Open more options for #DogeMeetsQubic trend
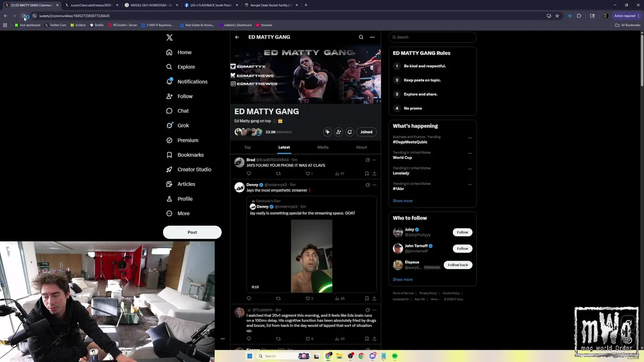The image size is (644, 362). pyautogui.click(x=470, y=137)
